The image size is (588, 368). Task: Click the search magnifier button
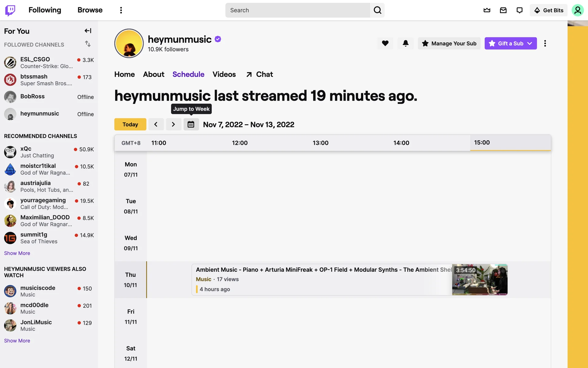point(377,10)
